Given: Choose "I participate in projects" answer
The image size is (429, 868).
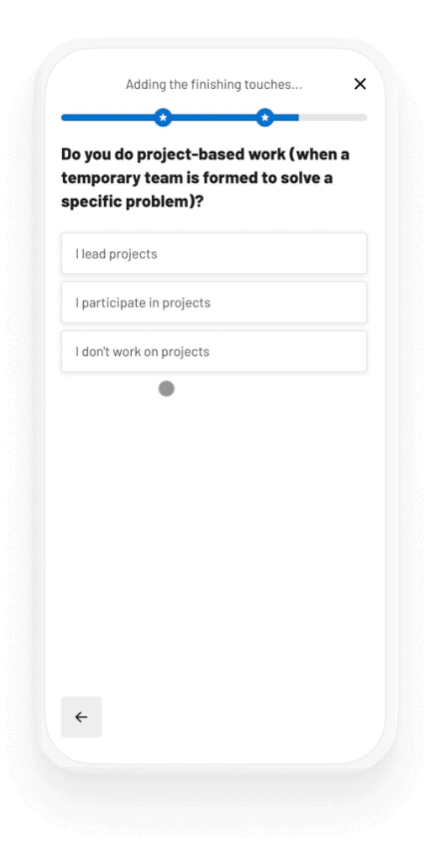Looking at the screenshot, I should point(214,302).
